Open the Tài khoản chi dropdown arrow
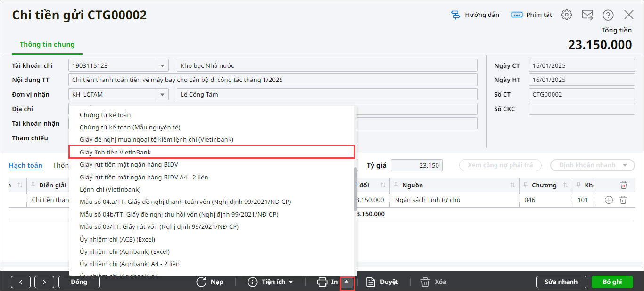Viewport: 644px width, 291px height. pos(163,65)
